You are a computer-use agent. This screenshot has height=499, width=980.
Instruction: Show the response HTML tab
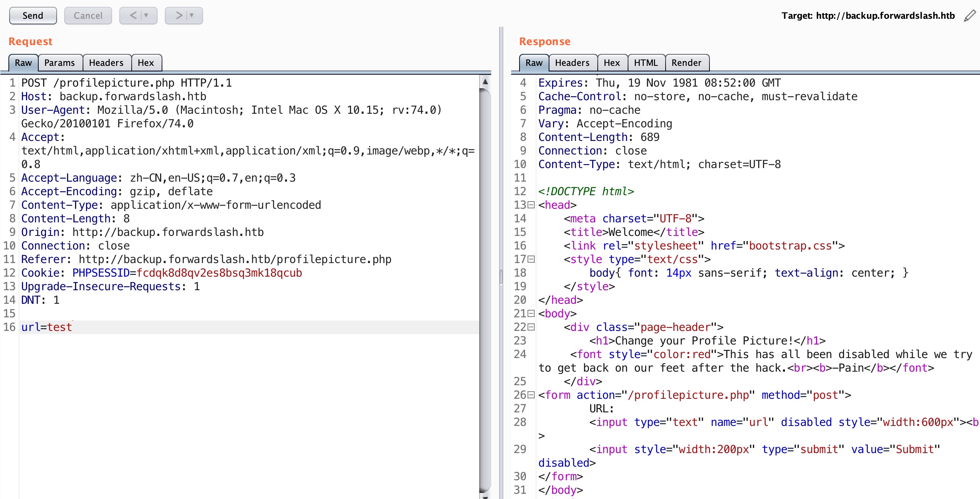[x=645, y=63]
